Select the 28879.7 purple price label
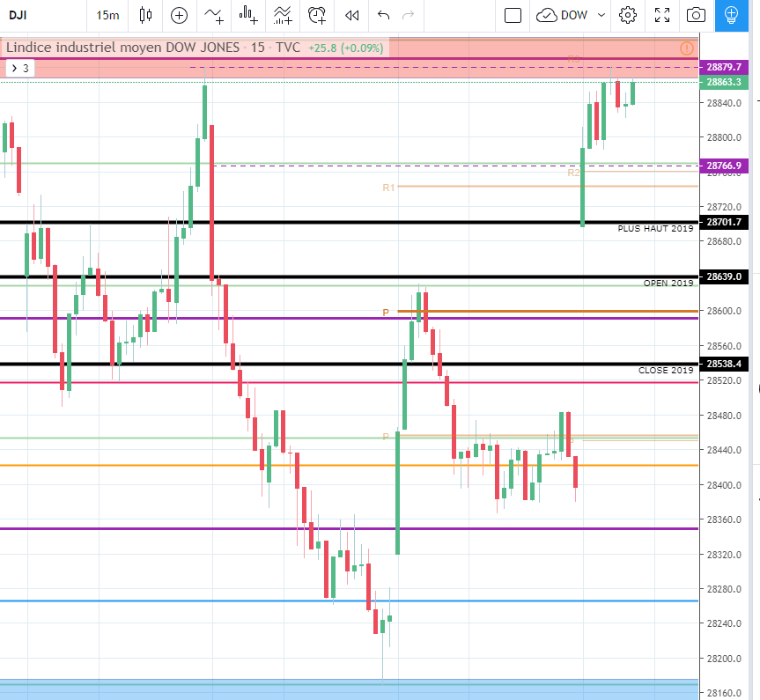 point(724,67)
